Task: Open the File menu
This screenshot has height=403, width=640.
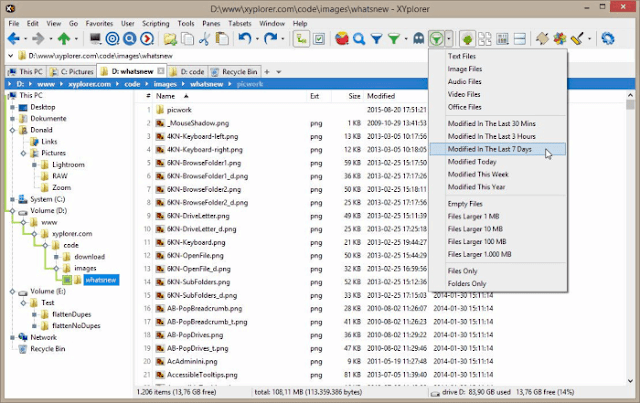Action: [14, 24]
